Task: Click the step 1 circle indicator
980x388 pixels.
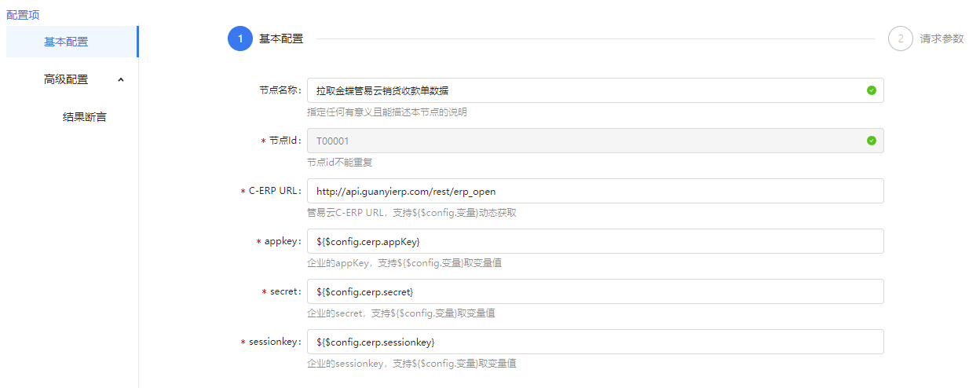Action: click(240, 38)
